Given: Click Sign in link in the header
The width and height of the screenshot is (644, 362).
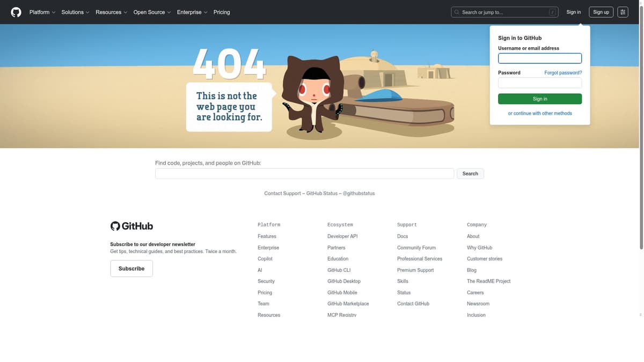Looking at the screenshot, I should pyautogui.click(x=574, y=11).
